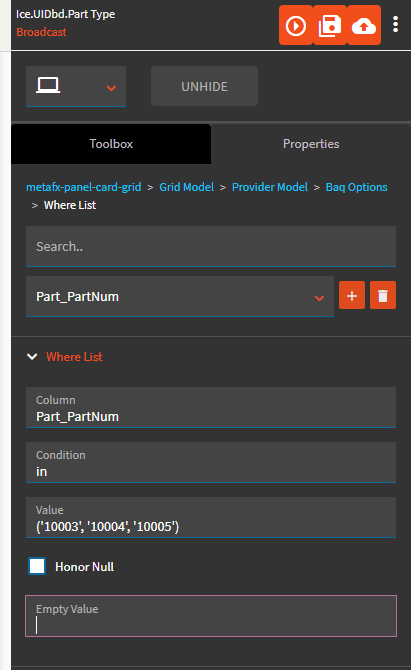Click the Publish cloud upload icon
This screenshot has width=411, height=670.
tap(364, 26)
